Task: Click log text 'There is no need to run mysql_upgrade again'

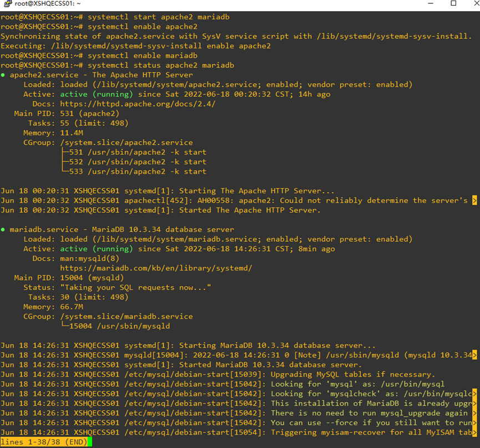Action: tap(369, 413)
